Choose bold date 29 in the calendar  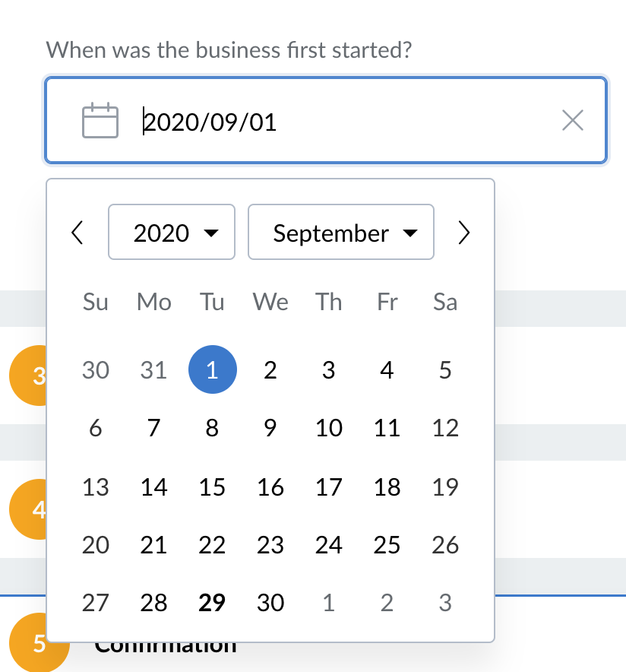click(x=213, y=603)
